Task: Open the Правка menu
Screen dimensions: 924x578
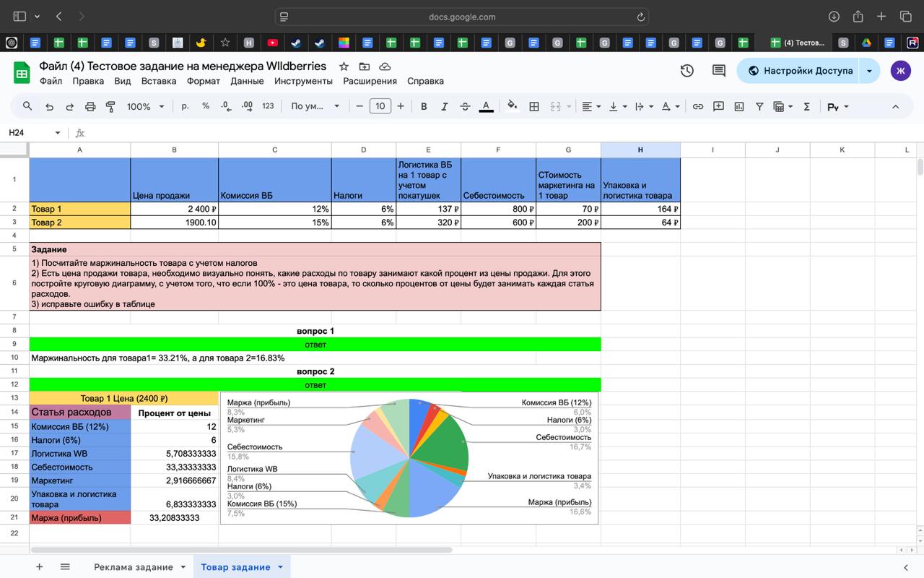Action: pos(88,81)
